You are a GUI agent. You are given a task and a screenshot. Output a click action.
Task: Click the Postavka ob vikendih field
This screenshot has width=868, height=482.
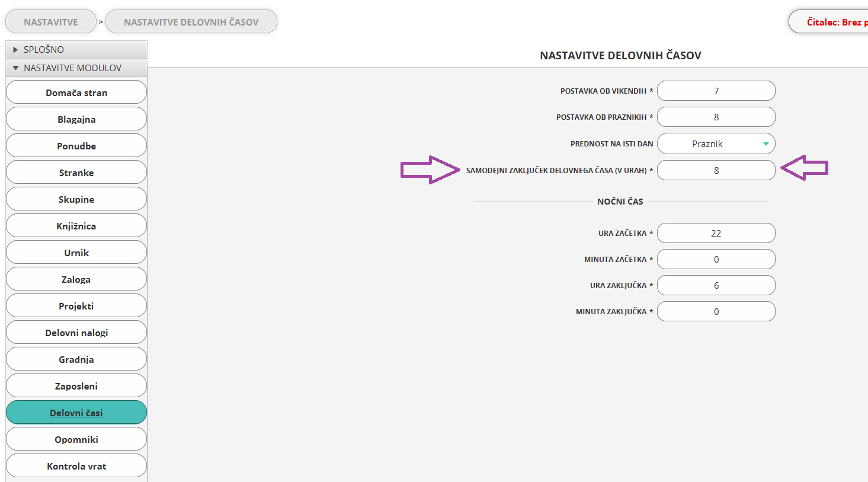(716, 91)
